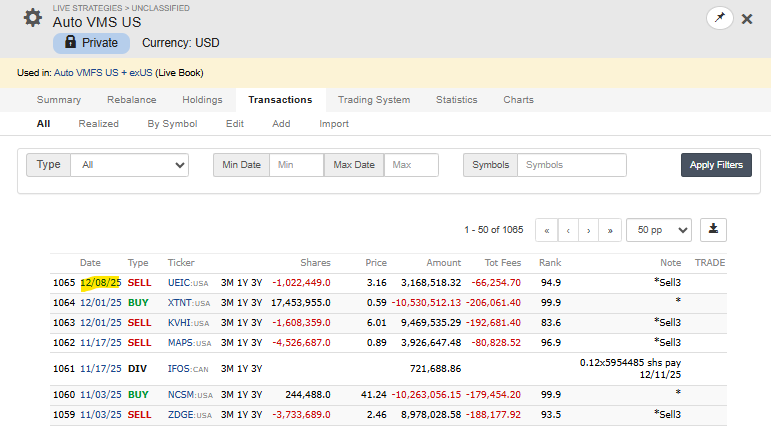Open the strategy settings gear icon
This screenshot has width=771, height=426.
point(33,18)
